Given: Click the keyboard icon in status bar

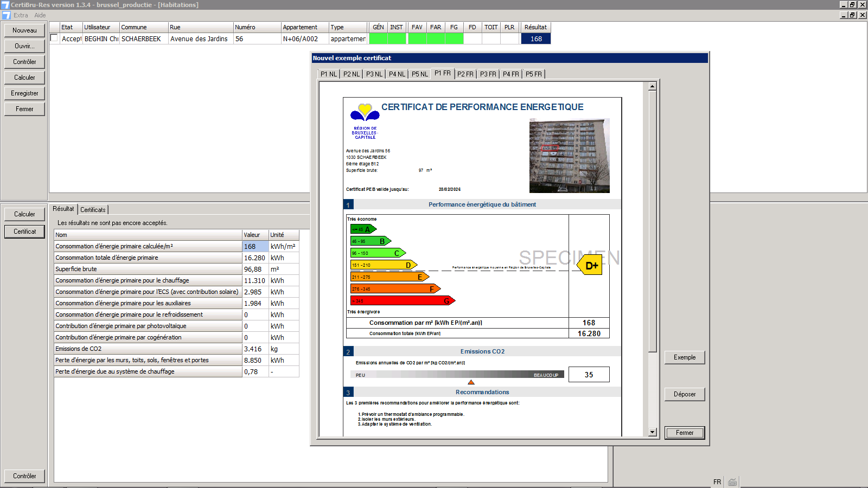Looking at the screenshot, I should [732, 482].
